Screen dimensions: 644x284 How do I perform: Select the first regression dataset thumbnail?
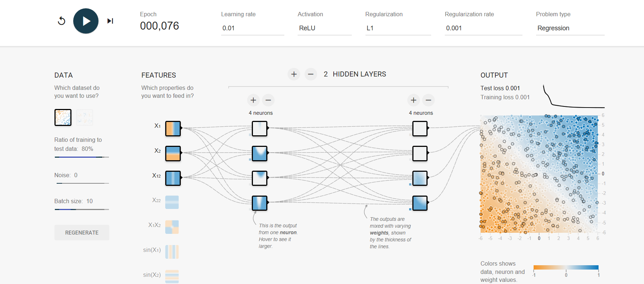coord(63,117)
